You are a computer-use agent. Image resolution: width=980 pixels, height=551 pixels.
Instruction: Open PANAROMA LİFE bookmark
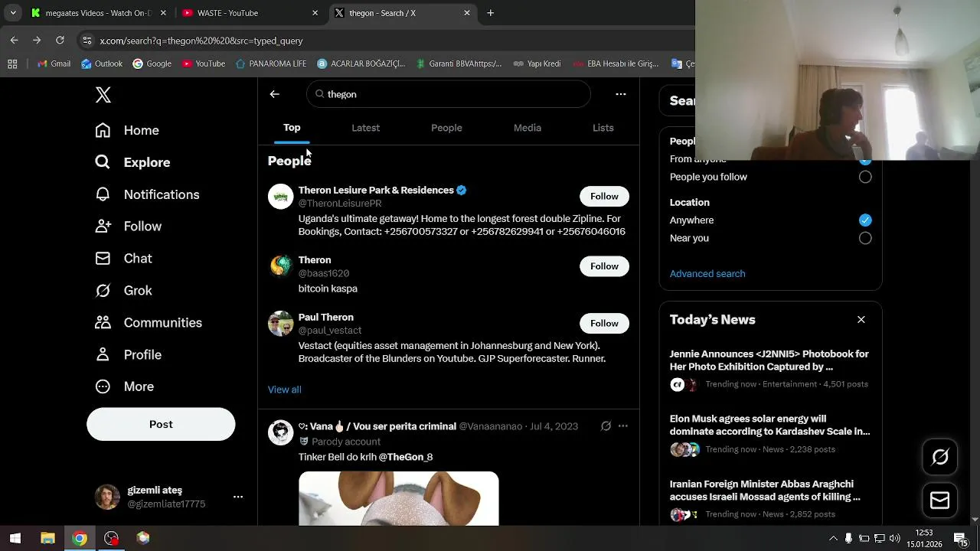pyautogui.click(x=271, y=64)
